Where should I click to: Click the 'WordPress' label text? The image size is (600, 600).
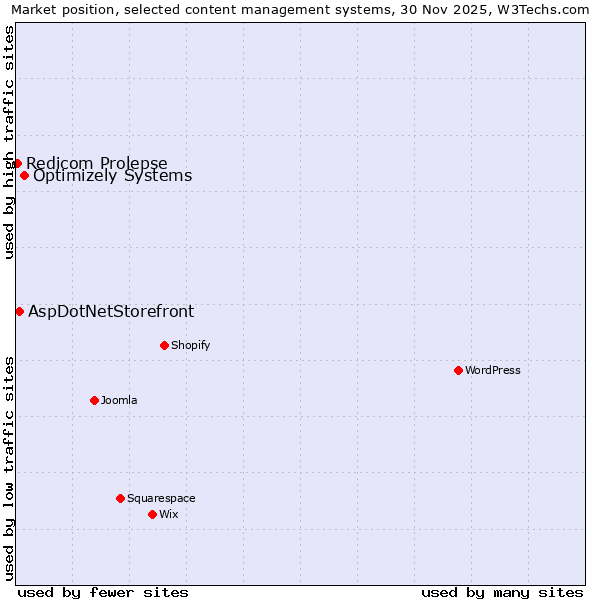[x=492, y=370]
